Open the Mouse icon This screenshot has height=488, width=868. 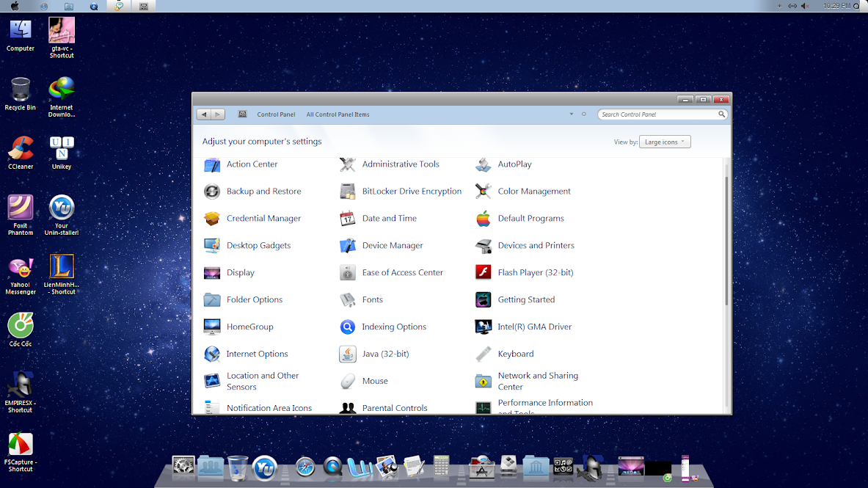[x=348, y=382]
